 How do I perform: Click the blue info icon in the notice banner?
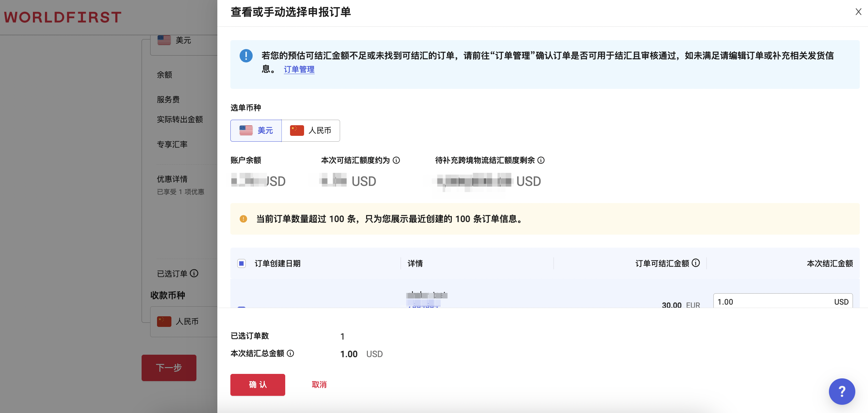pos(245,56)
